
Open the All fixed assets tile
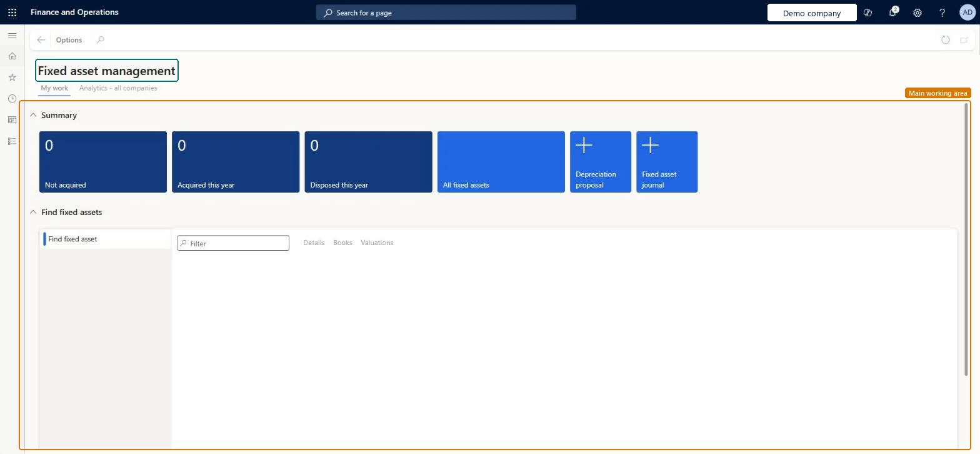pos(501,162)
